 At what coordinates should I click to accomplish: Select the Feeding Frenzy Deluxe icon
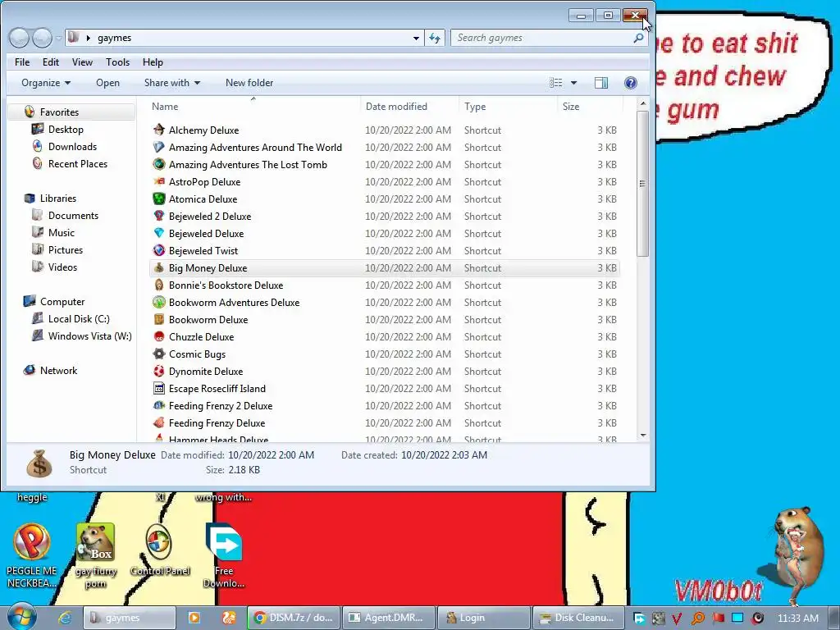(158, 422)
